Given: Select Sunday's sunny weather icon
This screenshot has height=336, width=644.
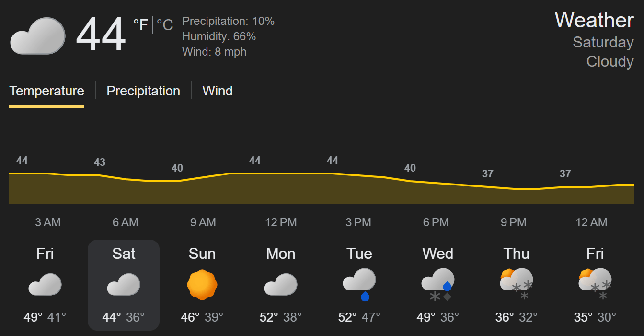Looking at the screenshot, I should [202, 284].
